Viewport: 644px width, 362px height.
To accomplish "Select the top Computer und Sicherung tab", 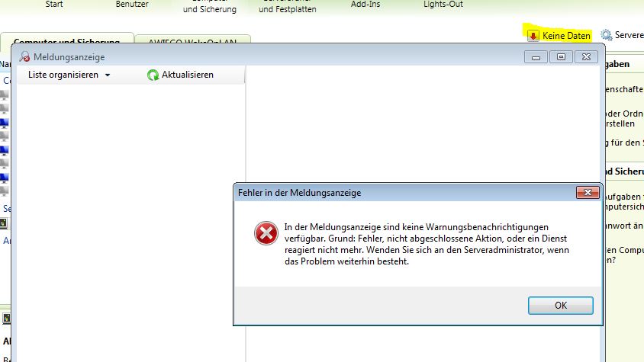I will [x=210, y=9].
